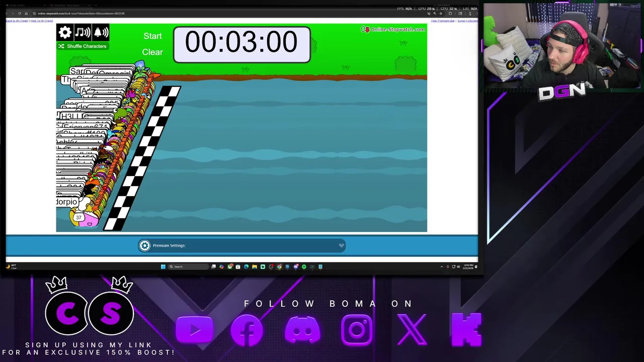The image size is (644, 362).
Task: Follow the Back to My Page link
Action: [x=17, y=21]
